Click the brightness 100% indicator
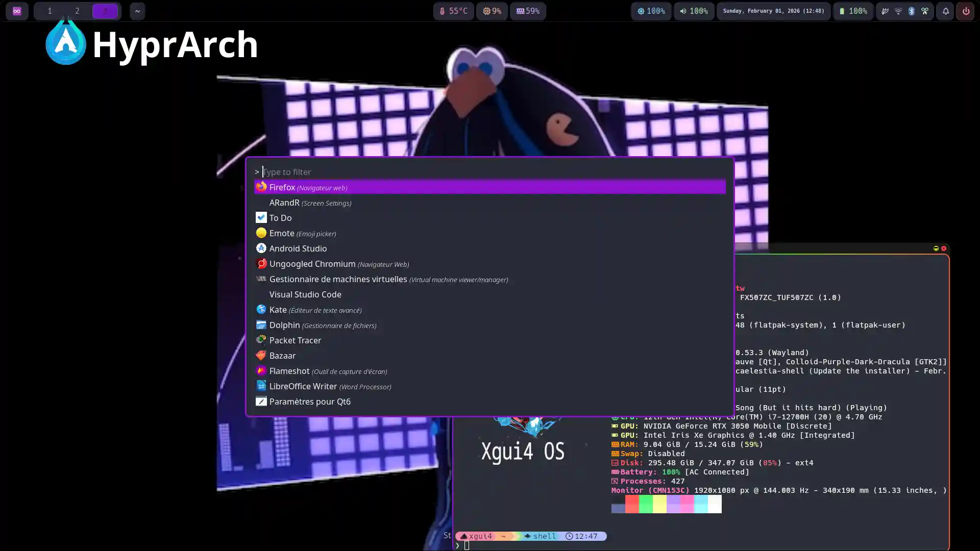The width and height of the screenshot is (980, 551). 651,11
